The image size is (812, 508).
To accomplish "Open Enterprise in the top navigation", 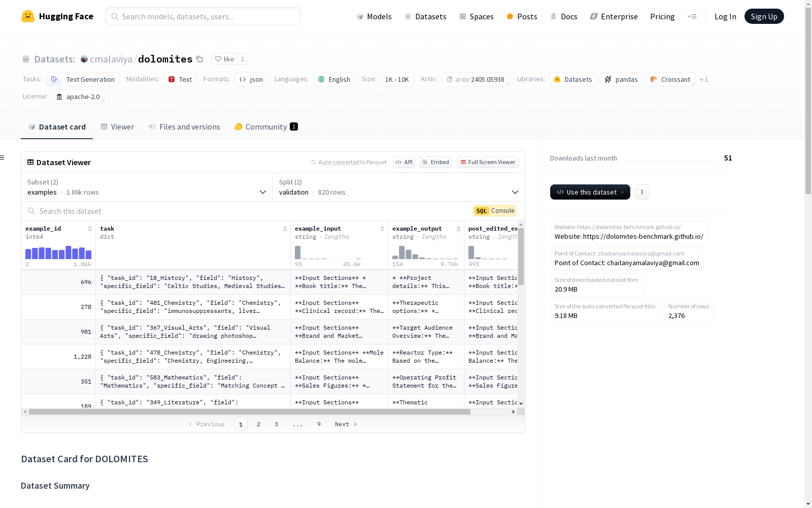I will 614,16.
